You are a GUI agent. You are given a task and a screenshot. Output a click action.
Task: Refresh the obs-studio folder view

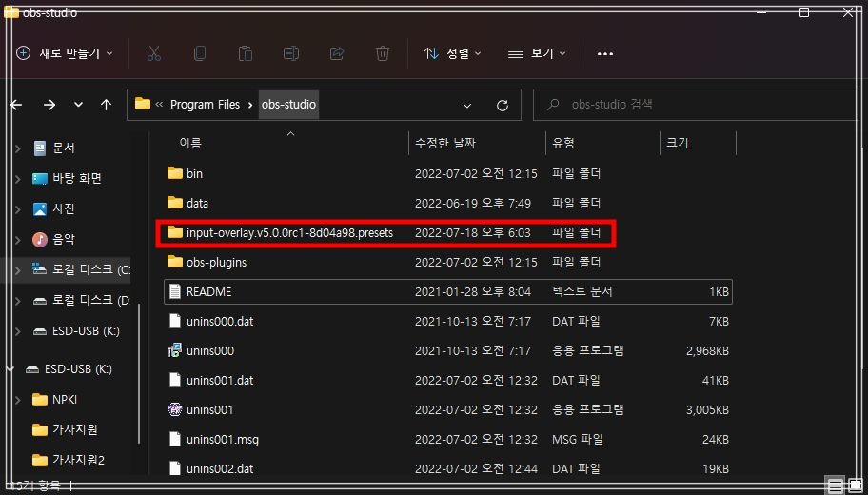503,106
